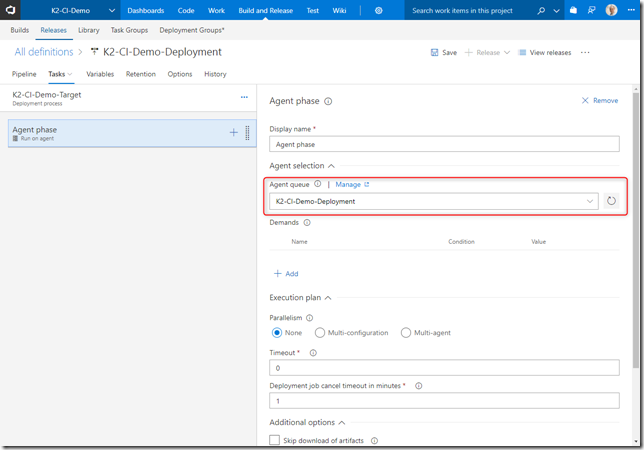Viewport: 644px width, 450px height.
Task: Open the user profile avatar
Action: (611, 10)
